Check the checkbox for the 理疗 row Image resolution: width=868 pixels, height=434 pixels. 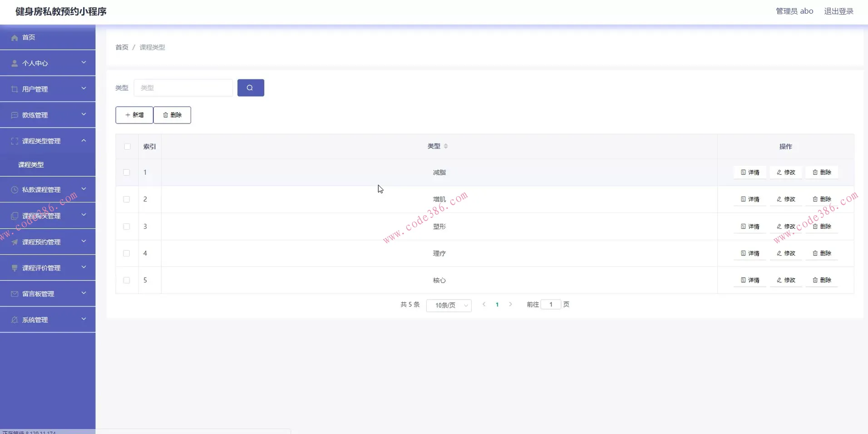tap(126, 253)
